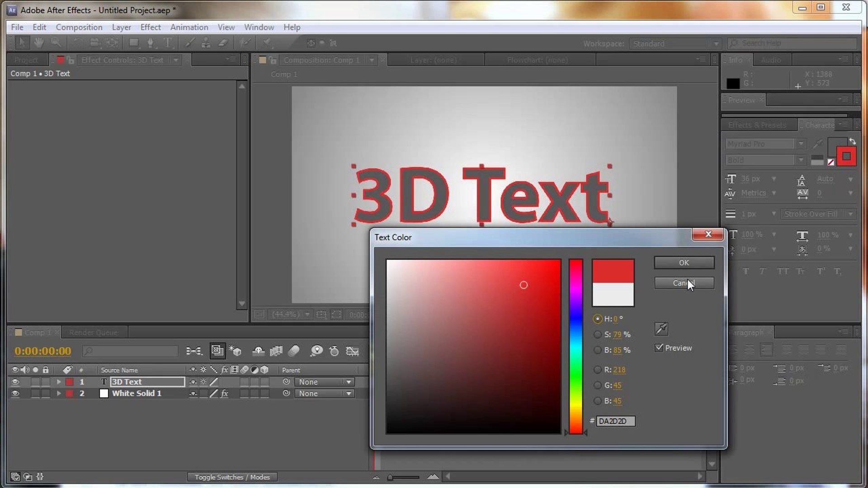Select the Horizontal Type tool
Image resolution: width=868 pixels, height=488 pixels.
pyautogui.click(x=168, y=43)
